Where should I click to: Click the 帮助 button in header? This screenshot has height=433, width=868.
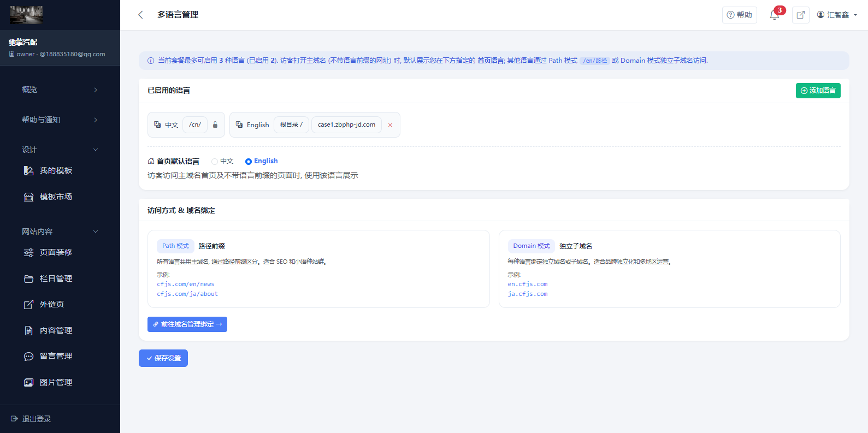point(740,15)
